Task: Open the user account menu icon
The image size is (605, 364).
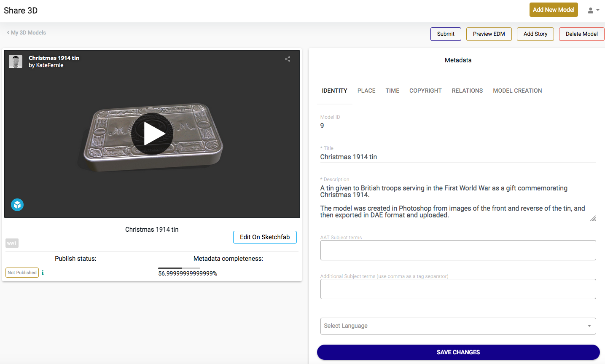Action: [593, 10]
